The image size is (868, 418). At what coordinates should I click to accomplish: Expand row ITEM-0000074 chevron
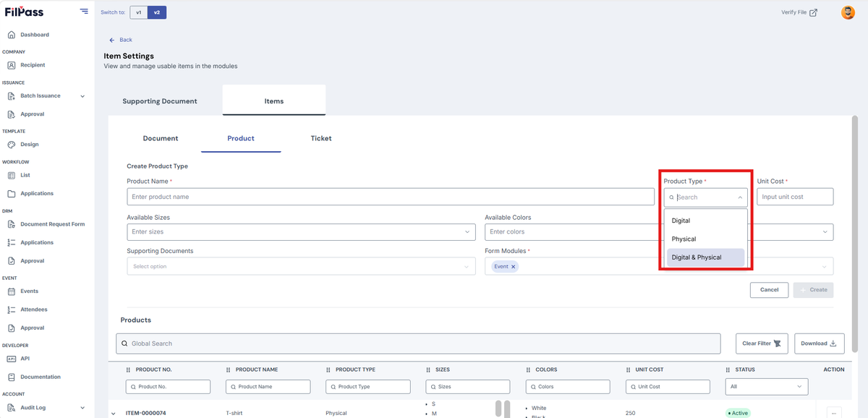click(x=113, y=414)
